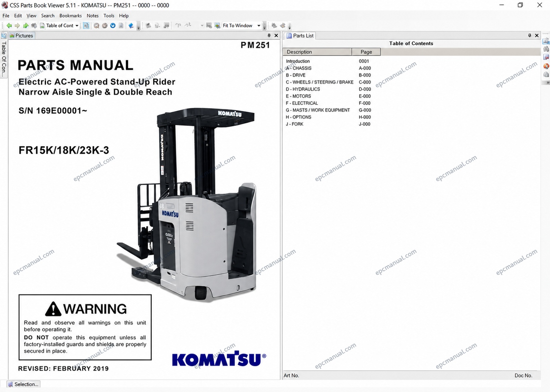The height and width of the screenshot is (392, 550).
Task: Click the gray history icon after green arrows
Action: click(34, 26)
